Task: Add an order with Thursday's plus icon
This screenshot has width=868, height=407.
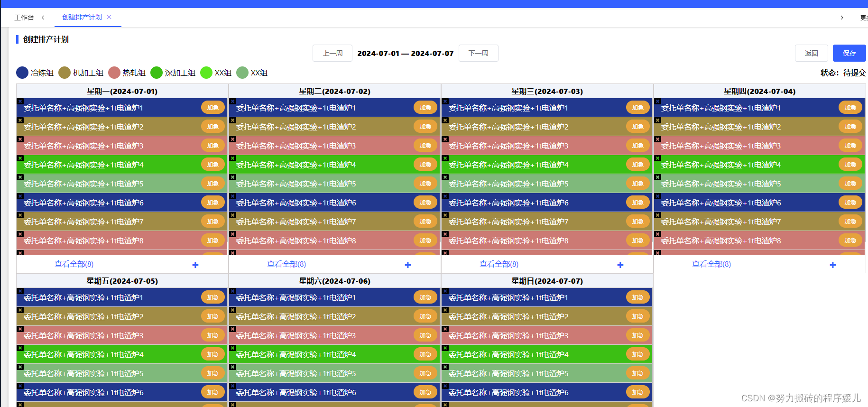Action: point(833,265)
